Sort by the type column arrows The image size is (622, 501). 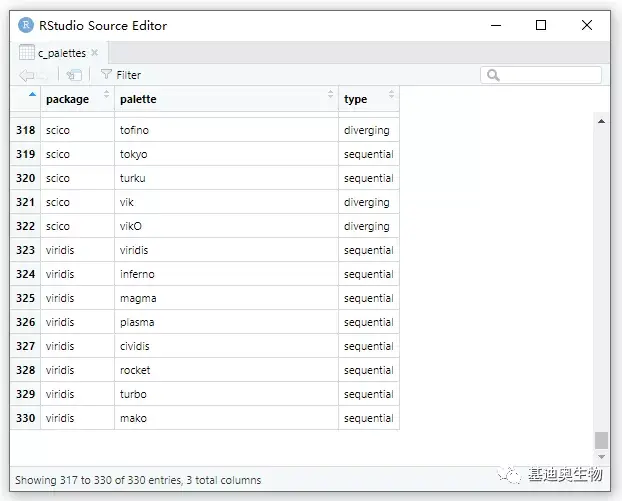click(391, 95)
